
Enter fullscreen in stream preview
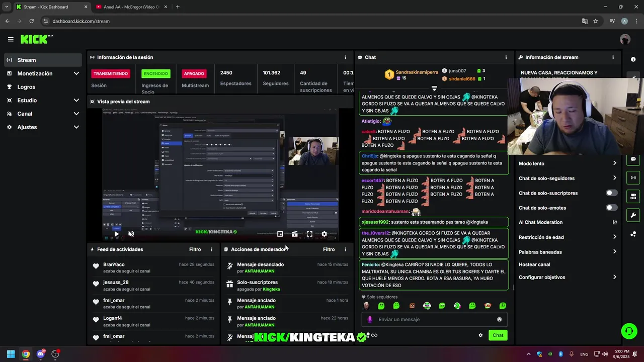[x=309, y=234]
